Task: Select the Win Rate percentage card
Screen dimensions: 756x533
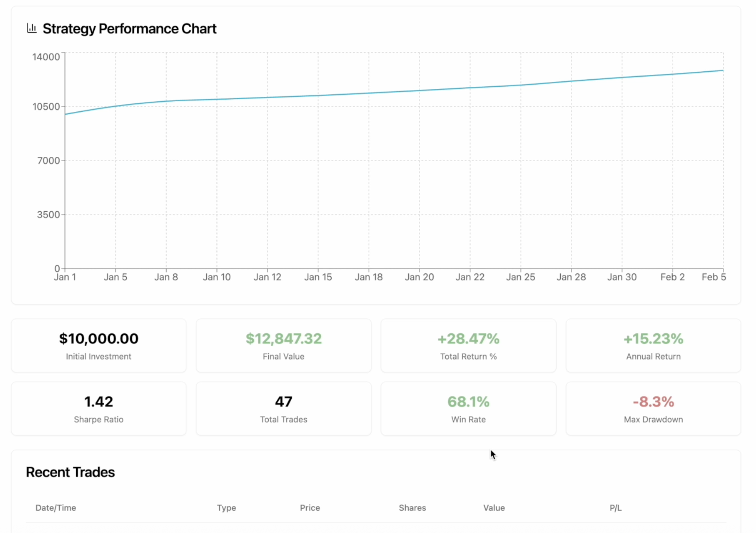Action: 468,408
